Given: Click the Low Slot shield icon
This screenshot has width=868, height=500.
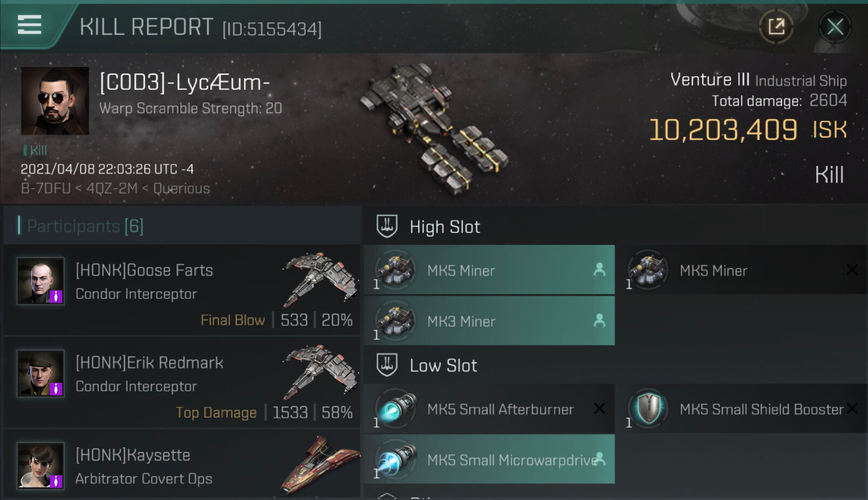Looking at the screenshot, I should pos(387,365).
